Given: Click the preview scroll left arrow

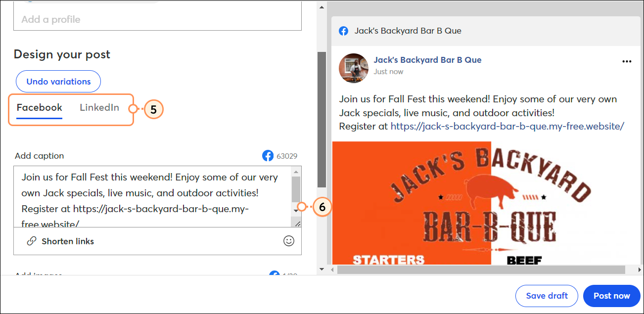Looking at the screenshot, I should (332, 269).
